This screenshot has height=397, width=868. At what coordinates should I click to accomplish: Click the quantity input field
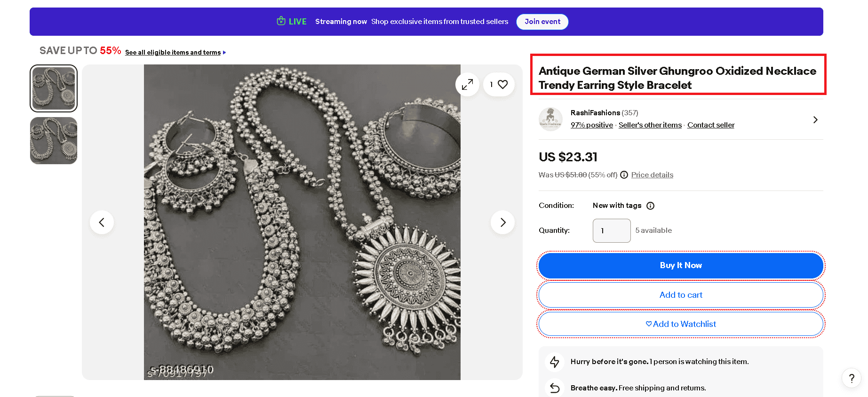pyautogui.click(x=612, y=230)
